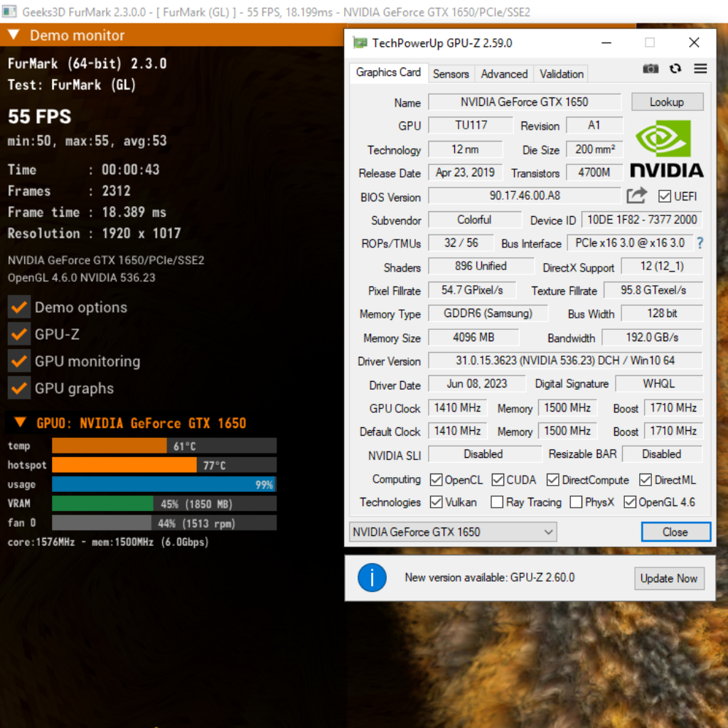The width and height of the screenshot is (728, 728).
Task: Toggle the CUDA checkbox
Action: pyautogui.click(x=498, y=480)
